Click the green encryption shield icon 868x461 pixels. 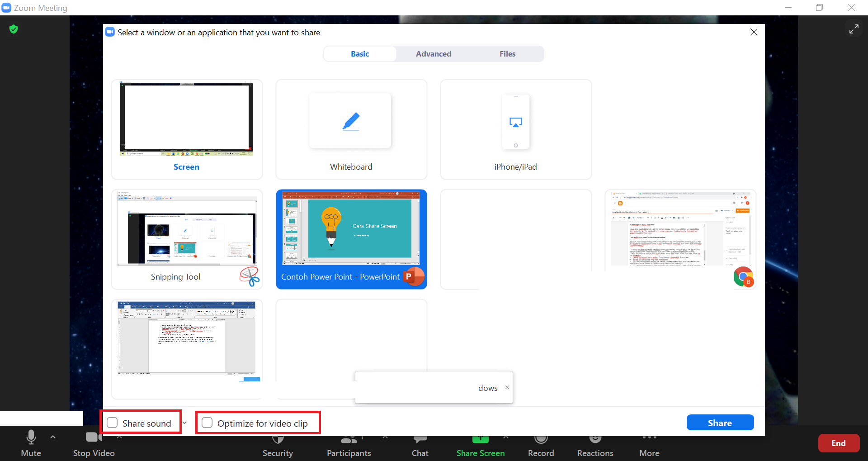tap(14, 29)
